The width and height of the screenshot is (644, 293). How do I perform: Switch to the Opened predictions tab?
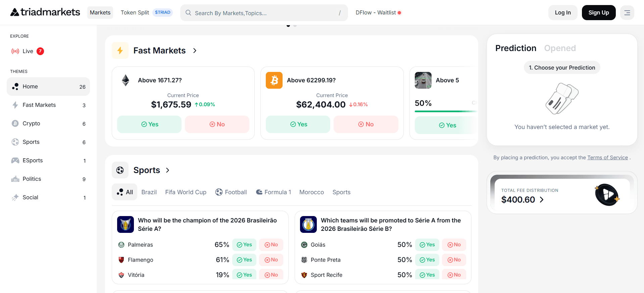coord(560,48)
